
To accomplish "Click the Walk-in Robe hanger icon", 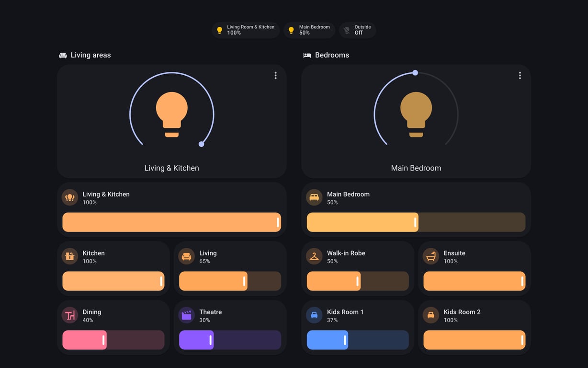I will (x=314, y=256).
